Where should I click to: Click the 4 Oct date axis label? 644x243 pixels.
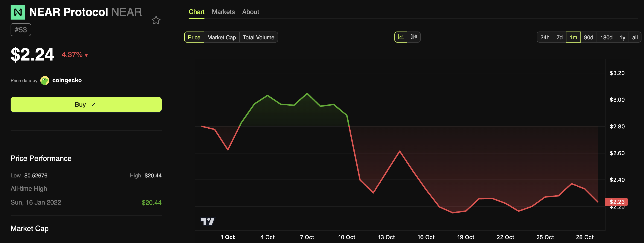pos(268,237)
